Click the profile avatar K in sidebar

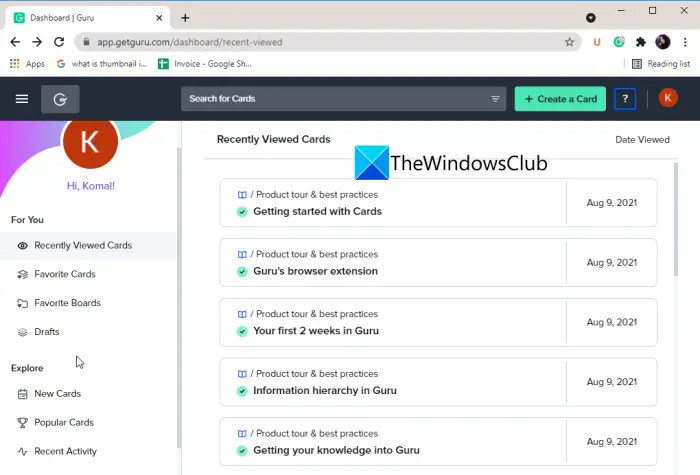(x=91, y=142)
